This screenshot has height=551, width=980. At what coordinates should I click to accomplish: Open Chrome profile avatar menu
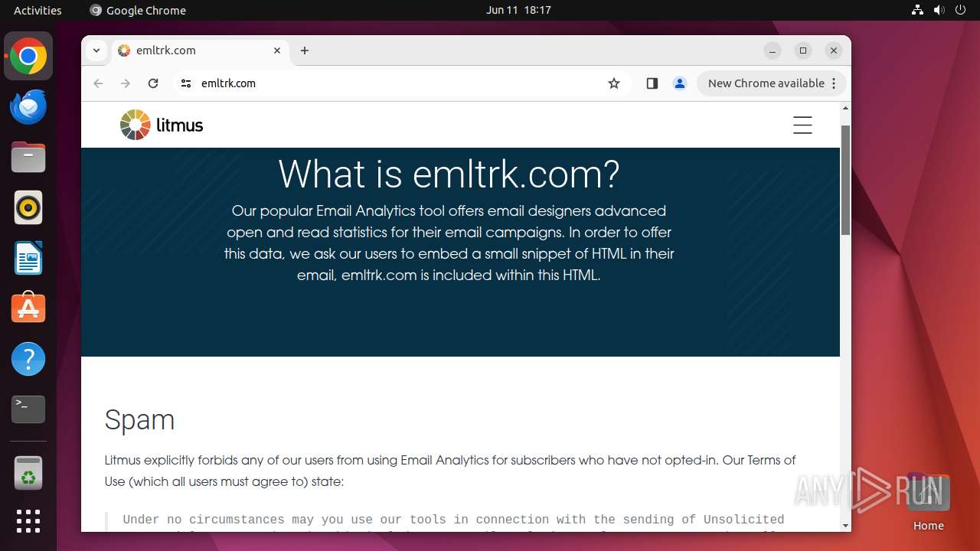(x=680, y=83)
